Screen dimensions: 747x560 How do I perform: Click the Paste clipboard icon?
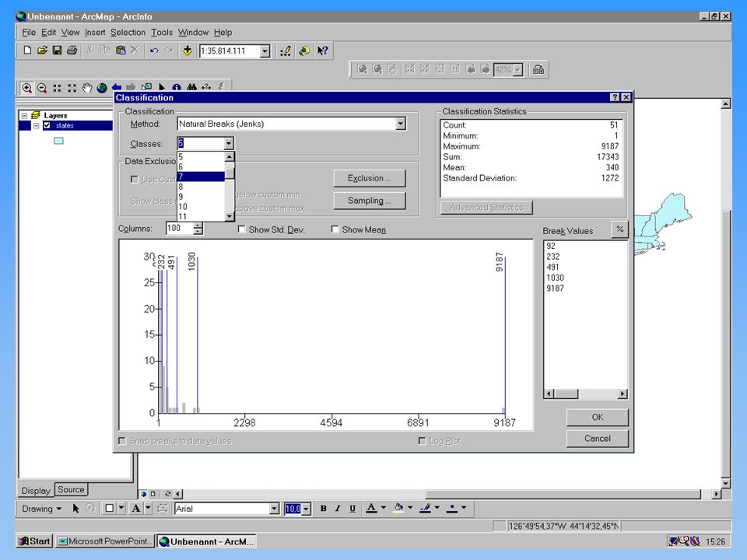pos(121,51)
